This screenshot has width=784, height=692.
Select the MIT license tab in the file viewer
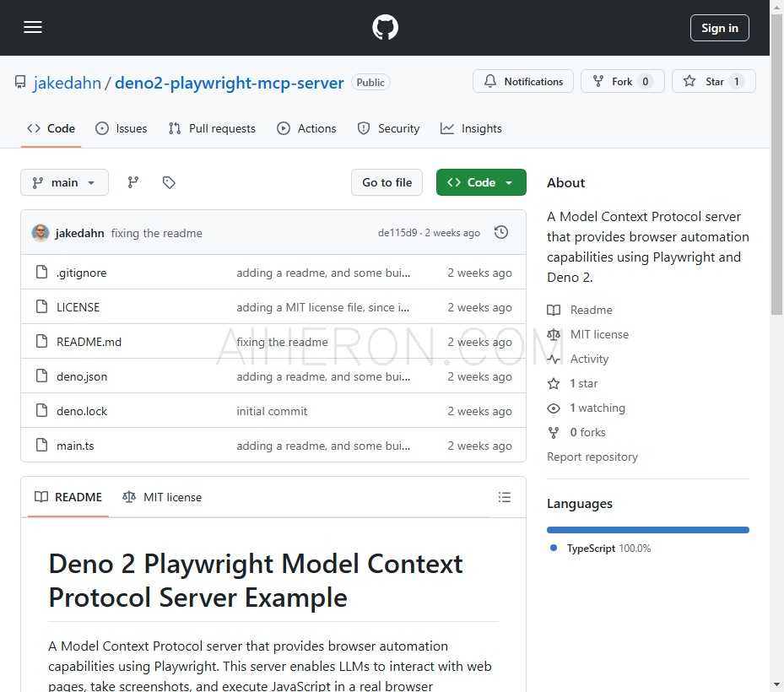click(x=162, y=497)
